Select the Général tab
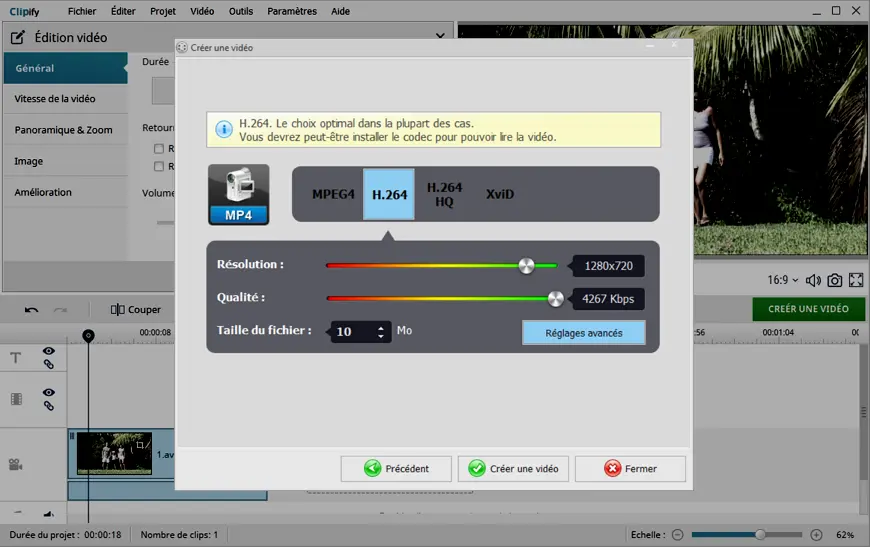Screen dimensions: 870x547 tap(65, 68)
